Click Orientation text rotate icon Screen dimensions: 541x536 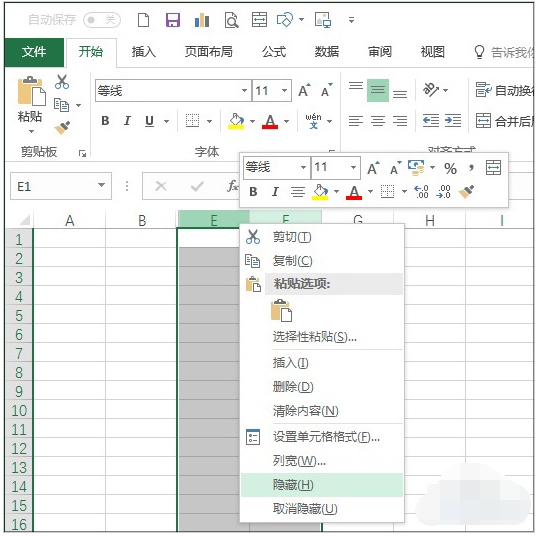tap(431, 90)
